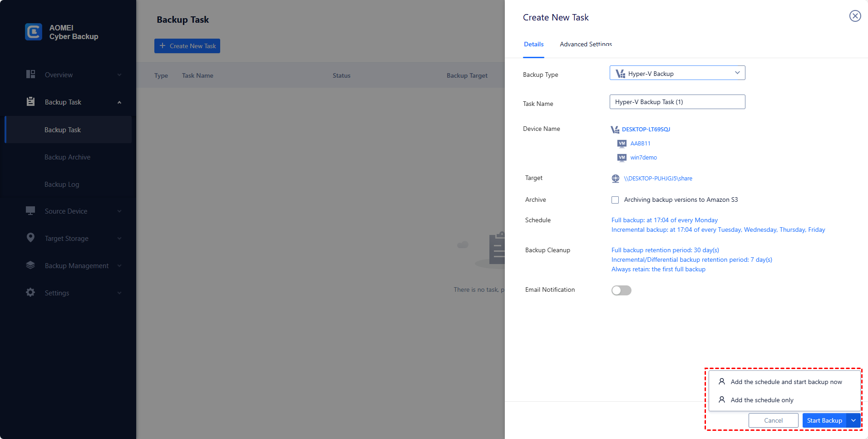Open the Backup Type dropdown
The image size is (868, 439).
[x=677, y=73]
